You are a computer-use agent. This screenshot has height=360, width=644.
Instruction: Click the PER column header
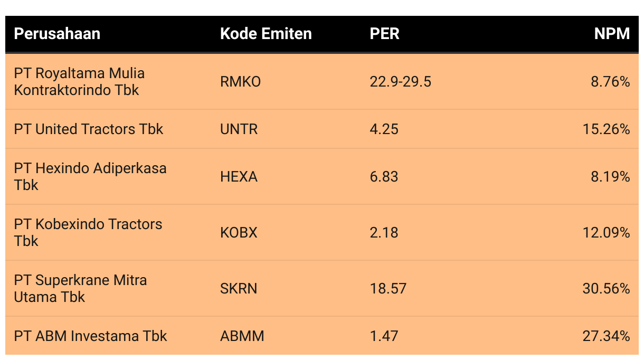pyautogui.click(x=384, y=34)
